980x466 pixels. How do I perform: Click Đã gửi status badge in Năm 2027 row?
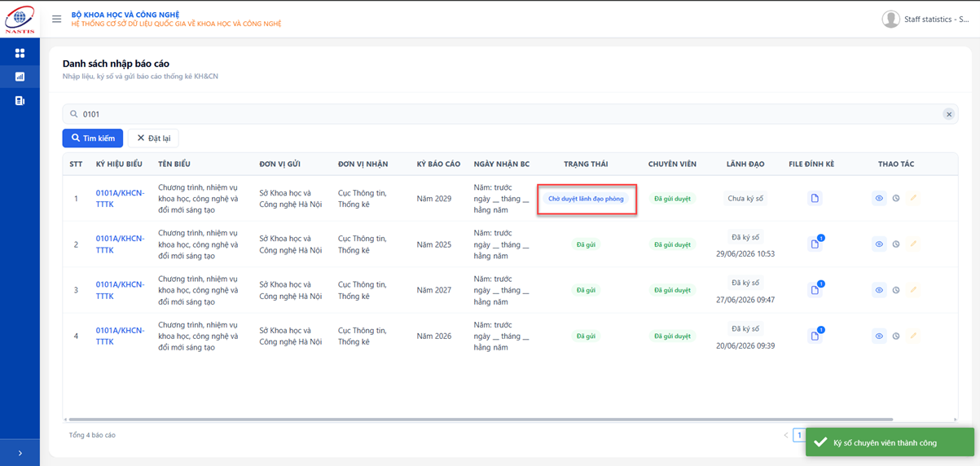coord(586,290)
